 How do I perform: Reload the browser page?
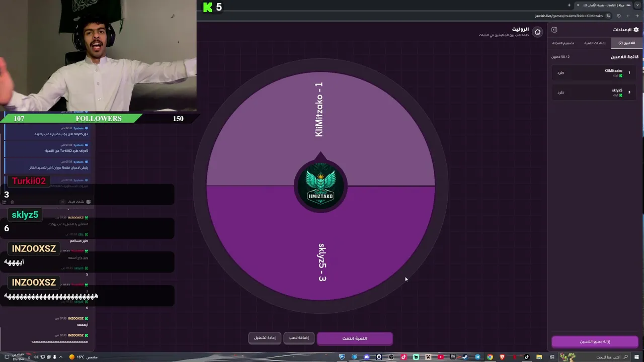(619, 16)
